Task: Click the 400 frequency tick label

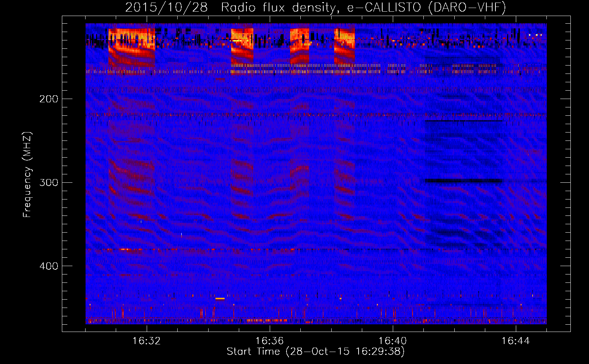Action: click(x=49, y=266)
